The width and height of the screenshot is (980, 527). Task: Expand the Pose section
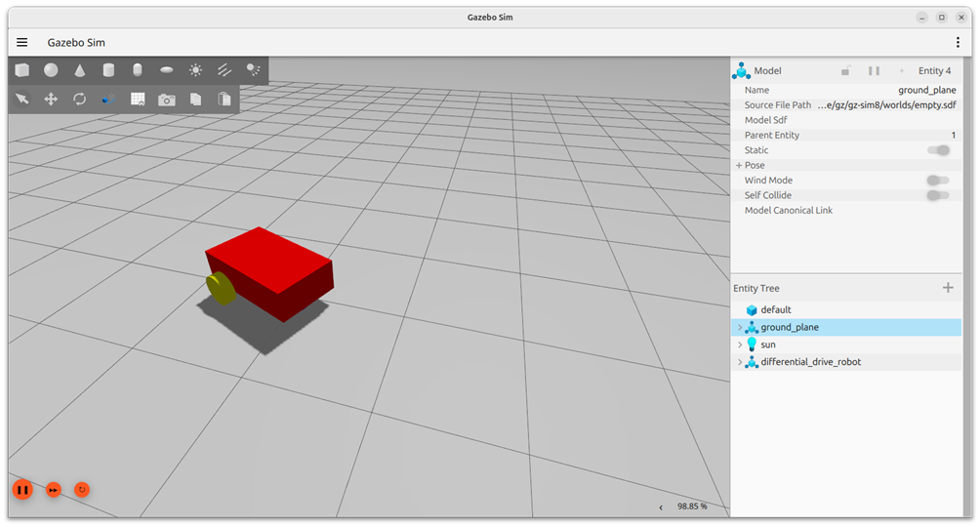click(739, 165)
